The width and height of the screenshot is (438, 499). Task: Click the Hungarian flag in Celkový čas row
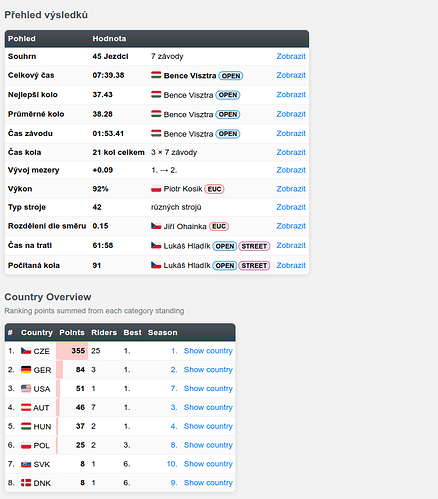click(156, 75)
